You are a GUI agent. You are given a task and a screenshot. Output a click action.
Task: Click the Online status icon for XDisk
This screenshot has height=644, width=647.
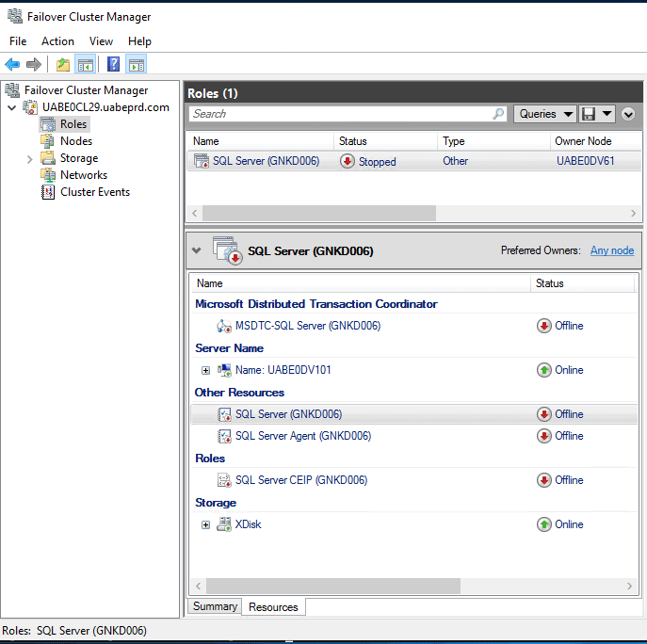(544, 524)
